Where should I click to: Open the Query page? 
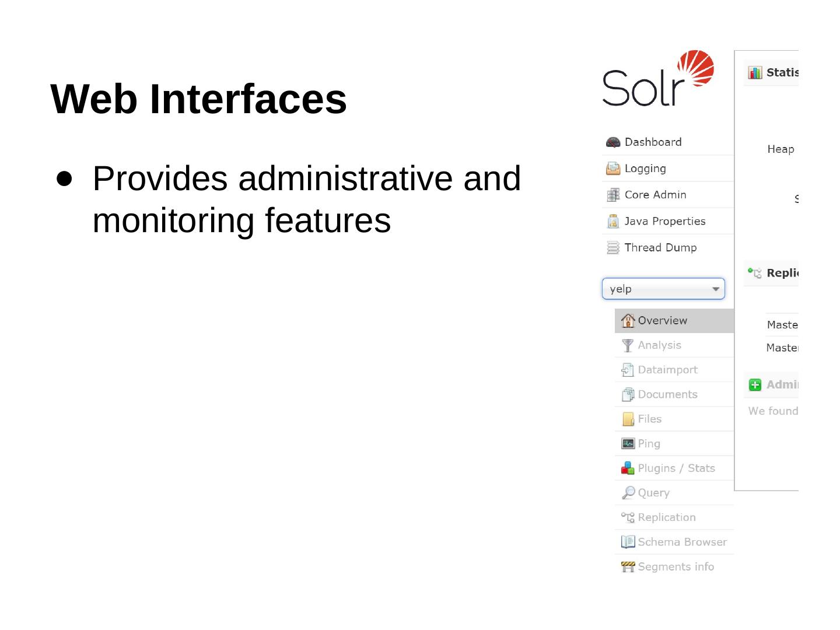(x=674, y=493)
